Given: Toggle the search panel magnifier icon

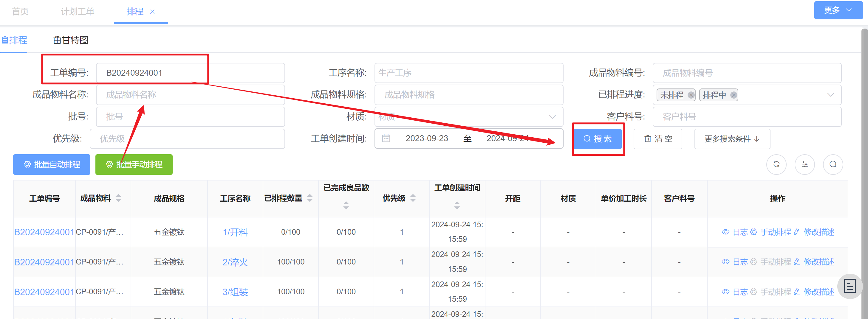Looking at the screenshot, I should coord(833,164).
